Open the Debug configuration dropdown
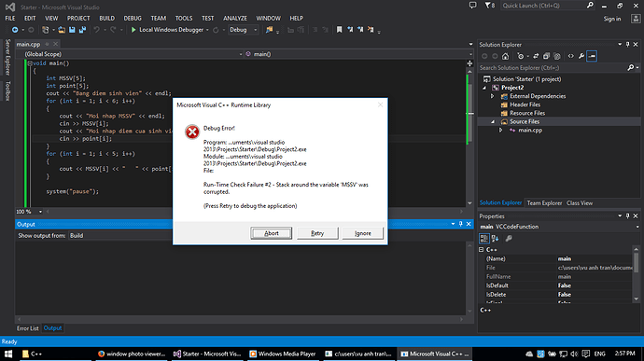This screenshot has height=361, width=644. [244, 30]
